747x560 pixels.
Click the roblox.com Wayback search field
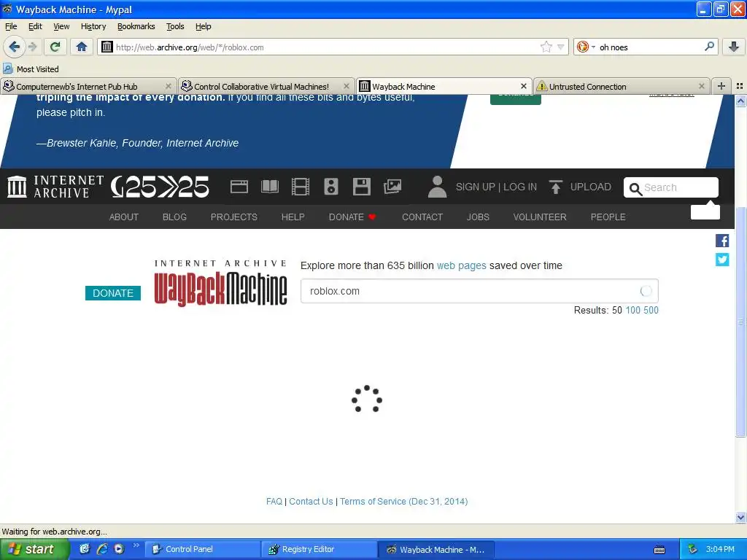click(x=479, y=291)
